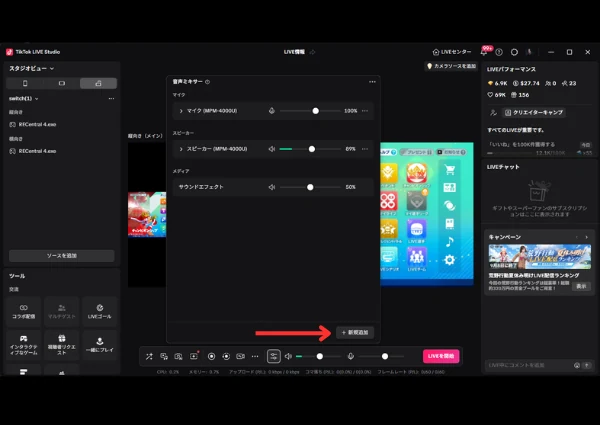Open the switch(1) scene dropdown
The width and height of the screenshot is (600, 425).
click(x=24, y=99)
